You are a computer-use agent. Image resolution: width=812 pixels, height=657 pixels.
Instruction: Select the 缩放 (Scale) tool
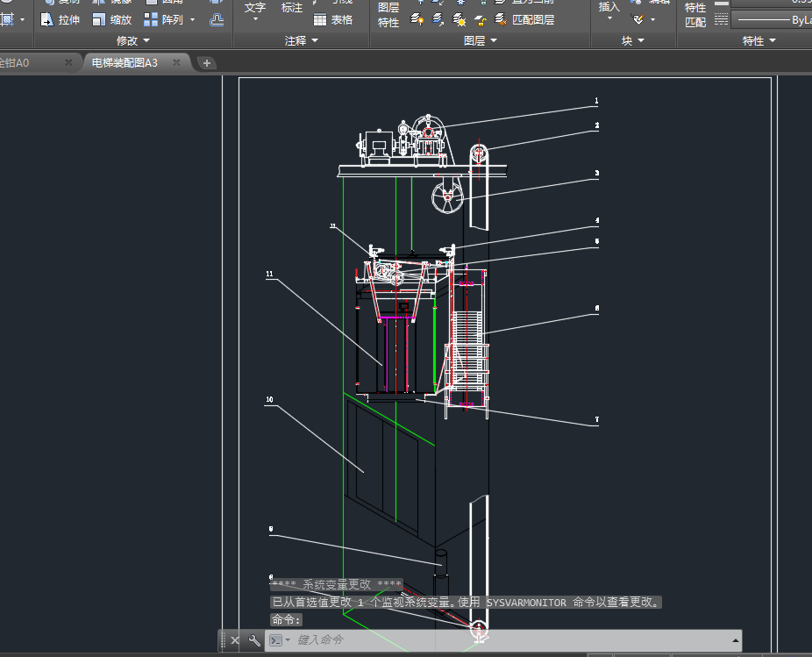pyautogui.click(x=111, y=19)
